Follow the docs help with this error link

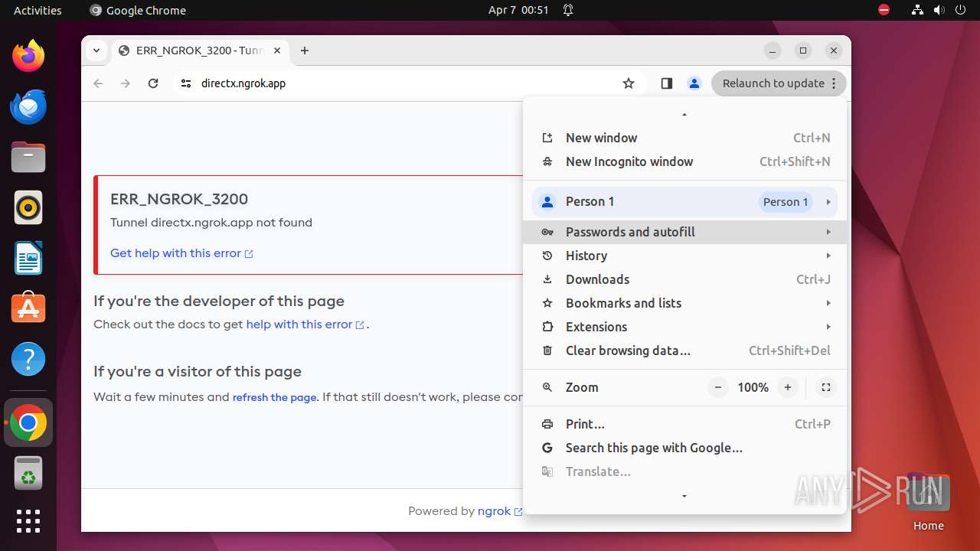(x=305, y=324)
